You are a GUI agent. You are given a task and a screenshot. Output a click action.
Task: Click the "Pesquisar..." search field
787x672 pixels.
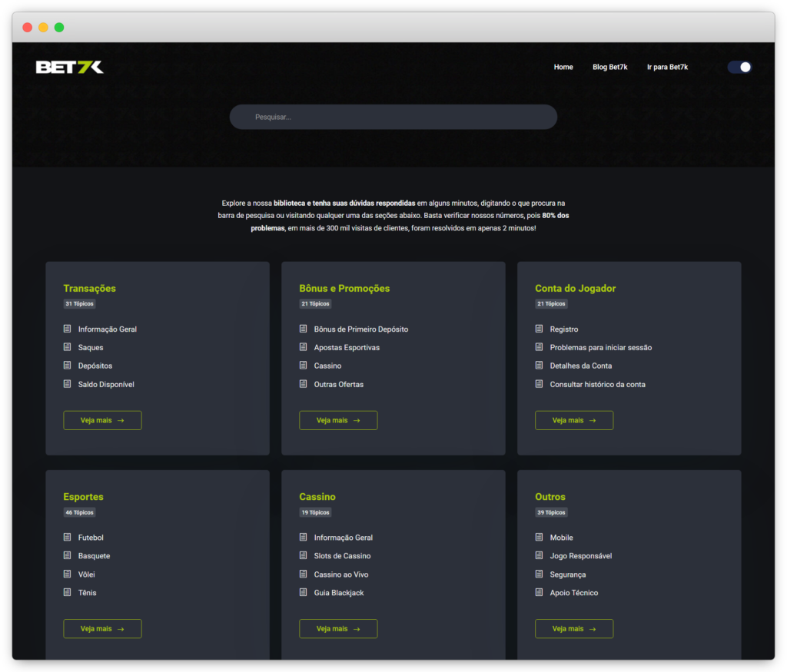click(x=393, y=117)
